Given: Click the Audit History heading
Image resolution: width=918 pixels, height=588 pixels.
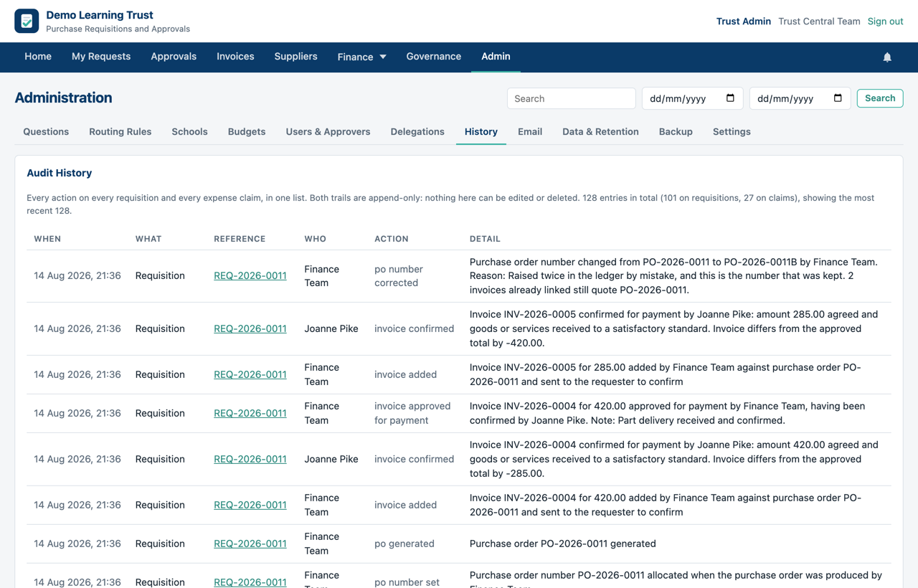Looking at the screenshot, I should pyautogui.click(x=60, y=173).
